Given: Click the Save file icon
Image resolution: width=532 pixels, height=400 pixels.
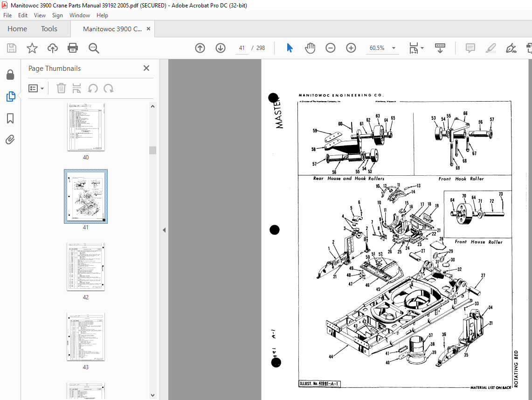Looking at the screenshot, I should 12,48.
